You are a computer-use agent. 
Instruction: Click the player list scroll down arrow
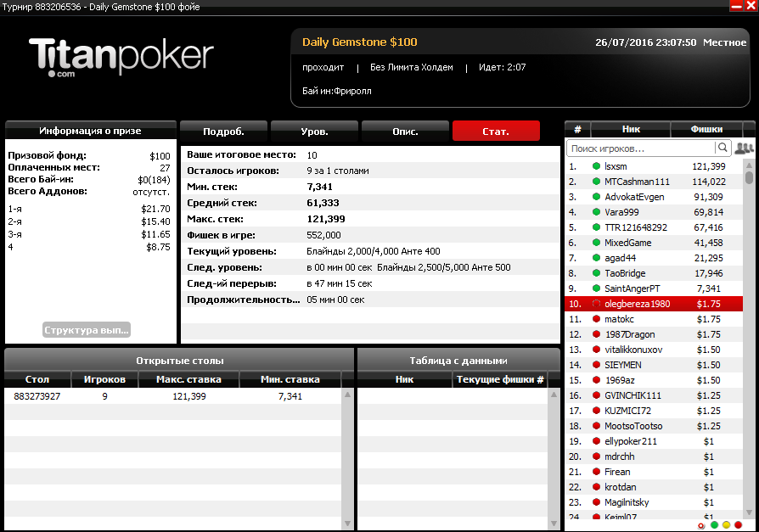point(749,512)
